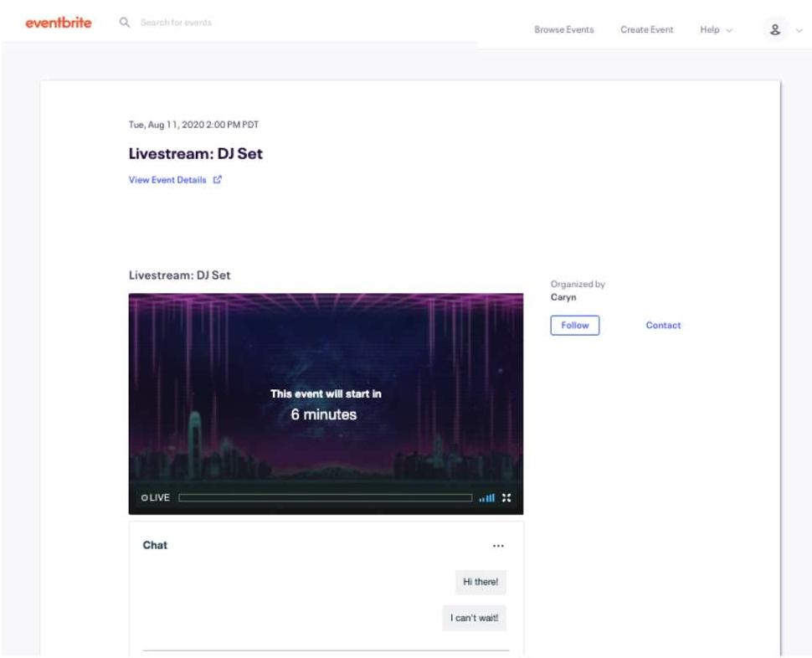Open View Event Details

167,178
